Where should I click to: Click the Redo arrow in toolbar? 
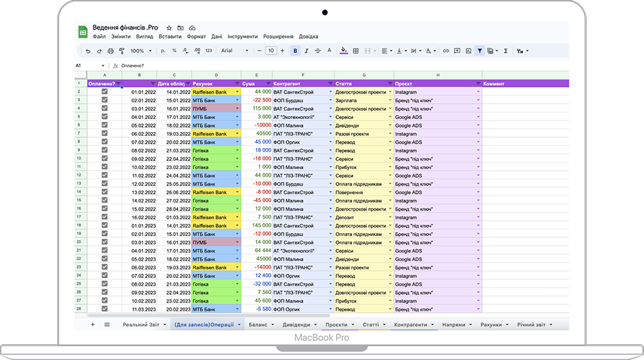click(99, 51)
